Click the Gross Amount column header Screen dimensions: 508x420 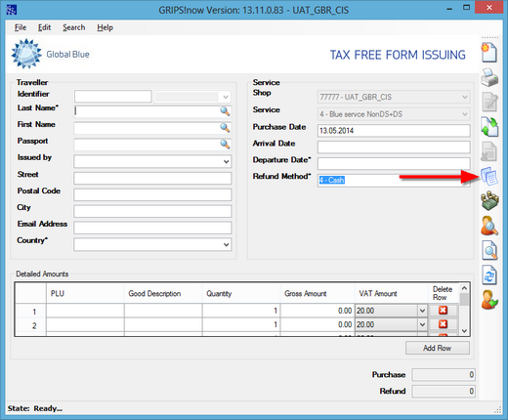[x=317, y=293]
